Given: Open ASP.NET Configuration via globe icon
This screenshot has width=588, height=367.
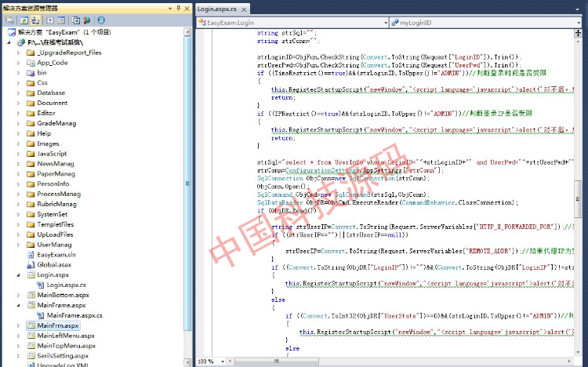Looking at the screenshot, I should (x=87, y=20).
